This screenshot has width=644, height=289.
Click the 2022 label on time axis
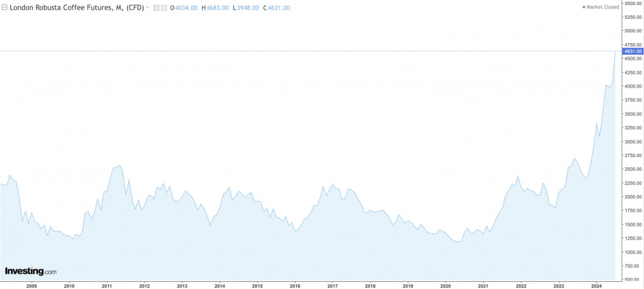point(521,285)
